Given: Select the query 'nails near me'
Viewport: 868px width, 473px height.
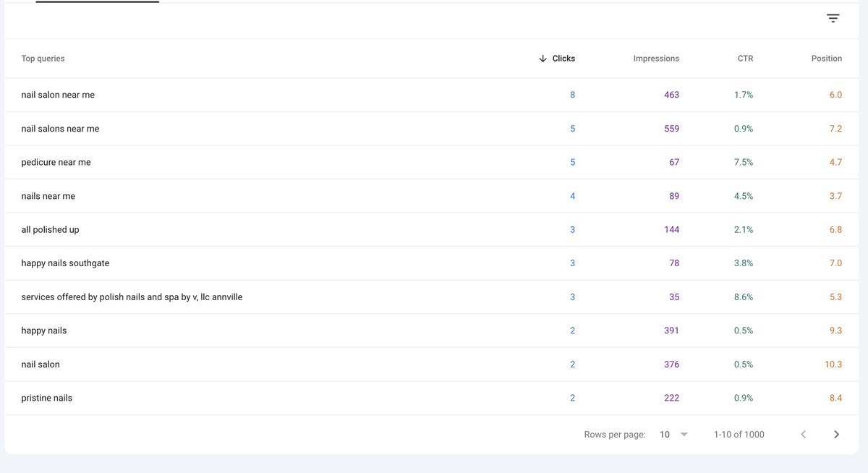Looking at the screenshot, I should 48,196.
